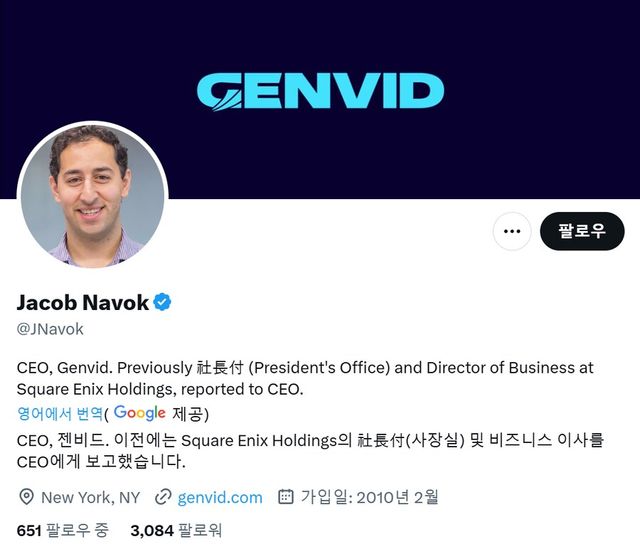Click the New York, NY location text
The image size is (640, 549).
pos(91,498)
